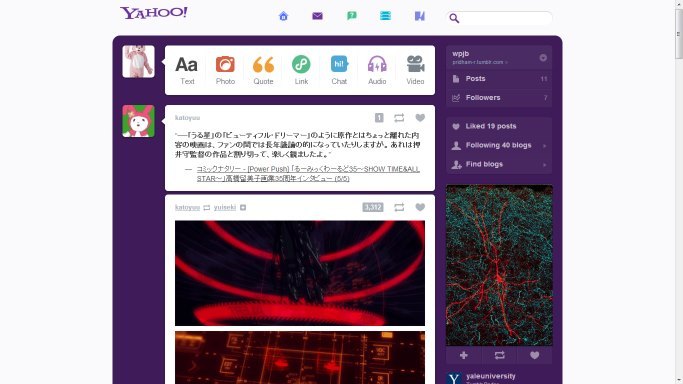Click the page vertical scrollbar
Image resolution: width=683 pixels, height=384 pixels.
tap(679, 192)
